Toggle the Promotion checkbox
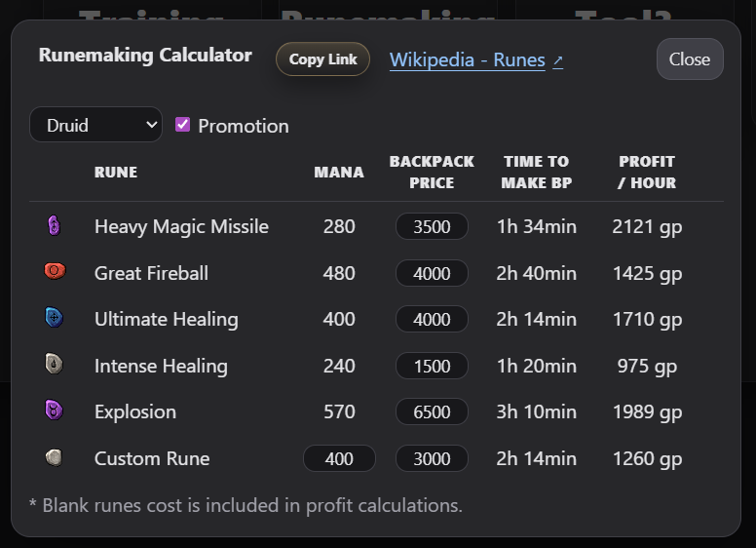The image size is (756, 548). [x=182, y=125]
